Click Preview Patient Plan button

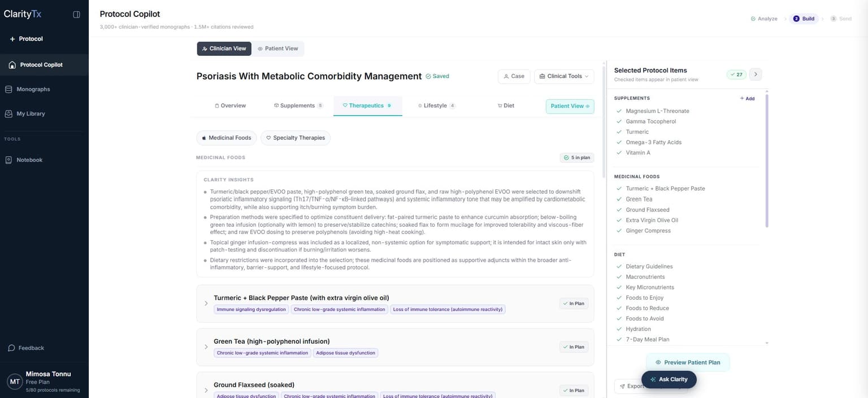[688, 362]
